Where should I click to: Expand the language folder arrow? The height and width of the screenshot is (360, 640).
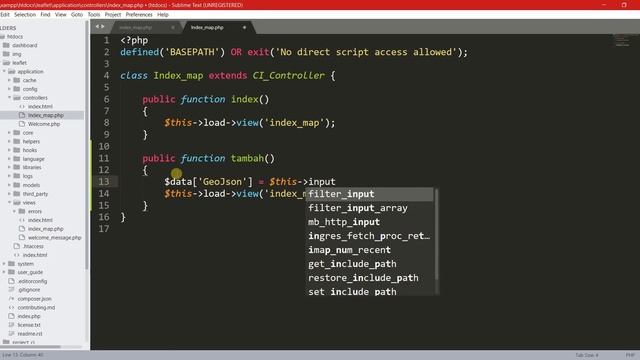pyautogui.click(x=9, y=159)
